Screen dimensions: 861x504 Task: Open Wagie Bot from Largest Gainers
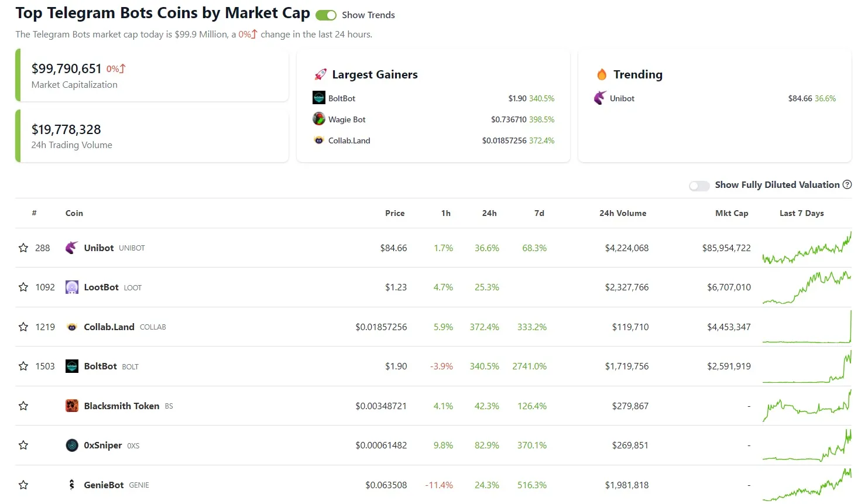pos(347,119)
